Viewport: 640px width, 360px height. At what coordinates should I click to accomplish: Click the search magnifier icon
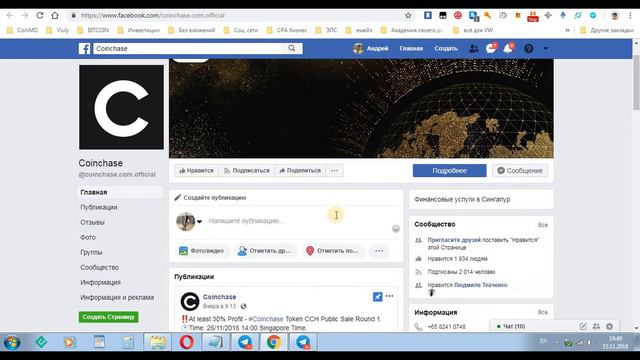click(292, 49)
